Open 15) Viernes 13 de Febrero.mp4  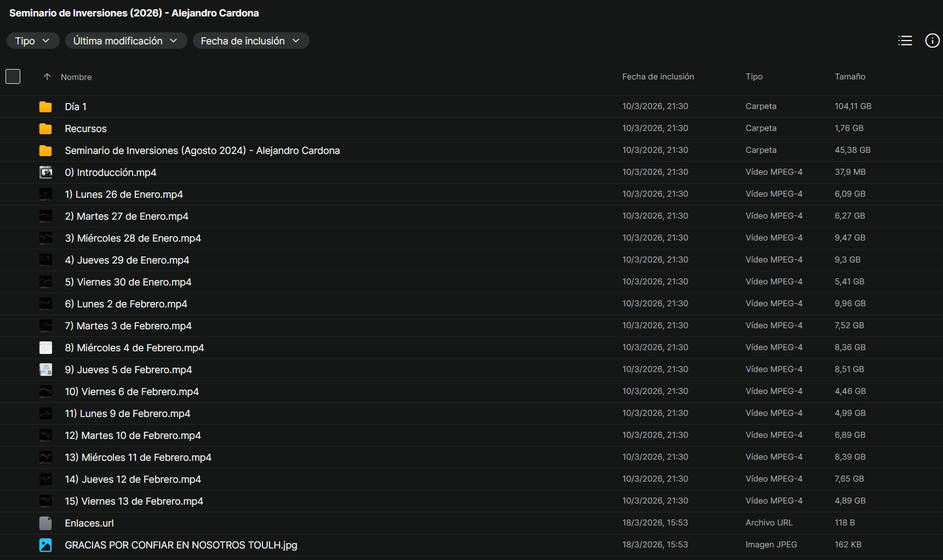click(134, 501)
